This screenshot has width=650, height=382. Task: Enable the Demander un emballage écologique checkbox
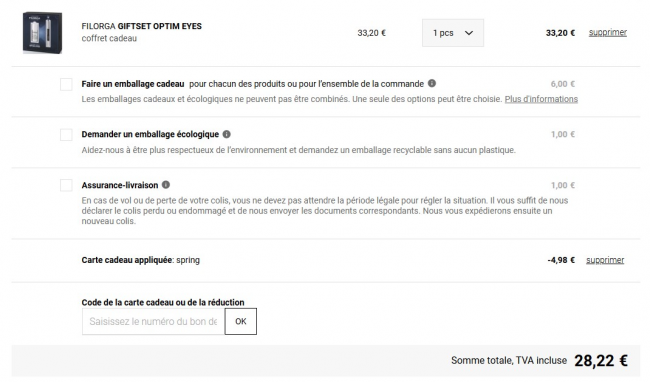pyautogui.click(x=66, y=135)
